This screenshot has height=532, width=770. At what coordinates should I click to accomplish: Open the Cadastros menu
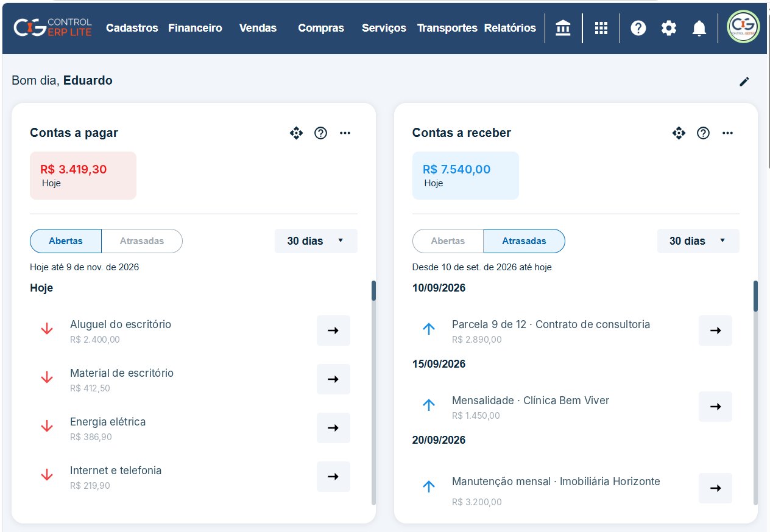coord(132,28)
